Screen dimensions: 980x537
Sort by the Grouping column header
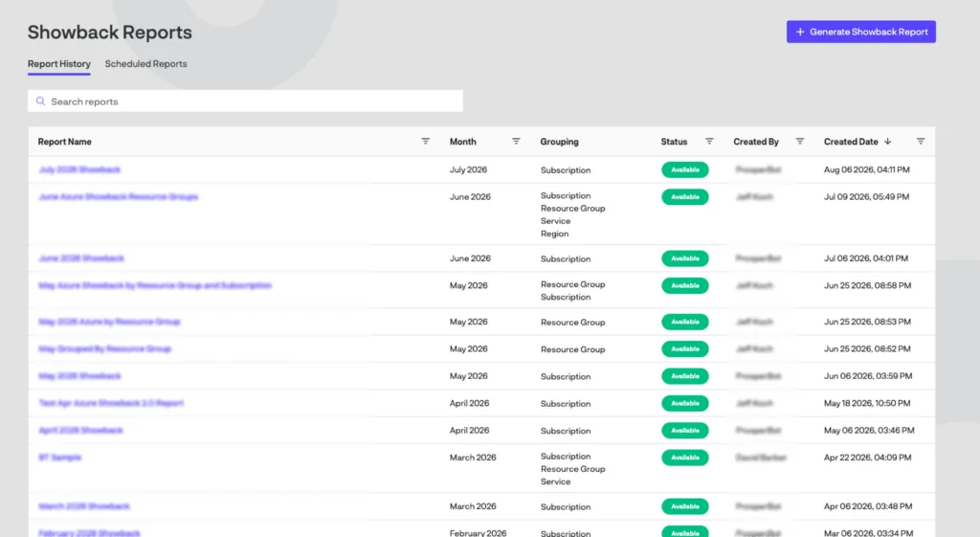(559, 142)
